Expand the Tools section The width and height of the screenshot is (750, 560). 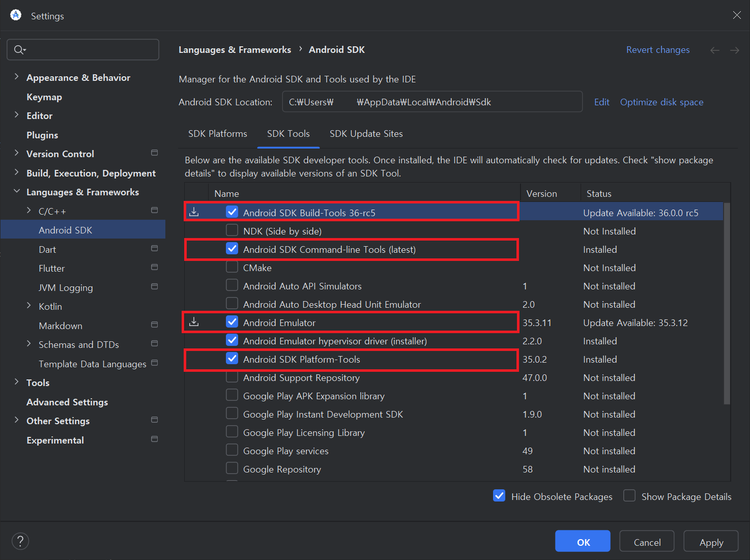point(17,382)
